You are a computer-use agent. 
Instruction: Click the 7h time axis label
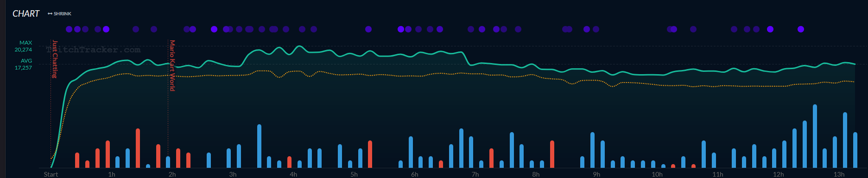coord(475,174)
